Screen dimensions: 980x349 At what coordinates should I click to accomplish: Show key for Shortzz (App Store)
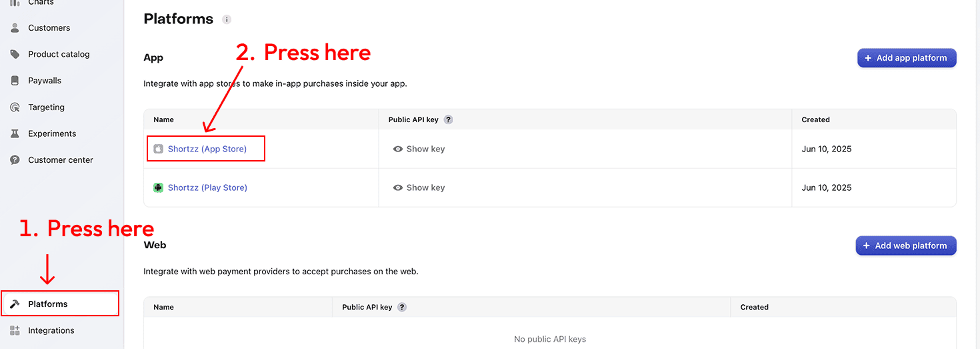419,149
